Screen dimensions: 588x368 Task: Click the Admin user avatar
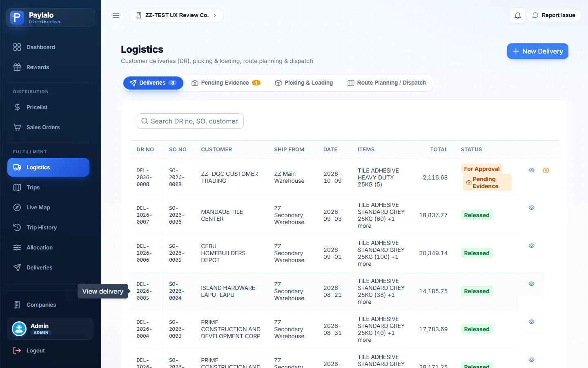pos(19,329)
